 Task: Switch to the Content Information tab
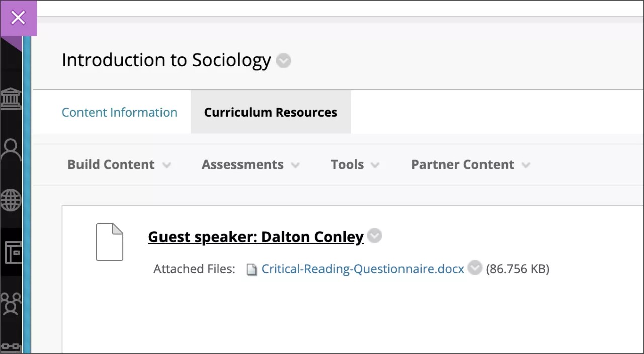tap(119, 112)
